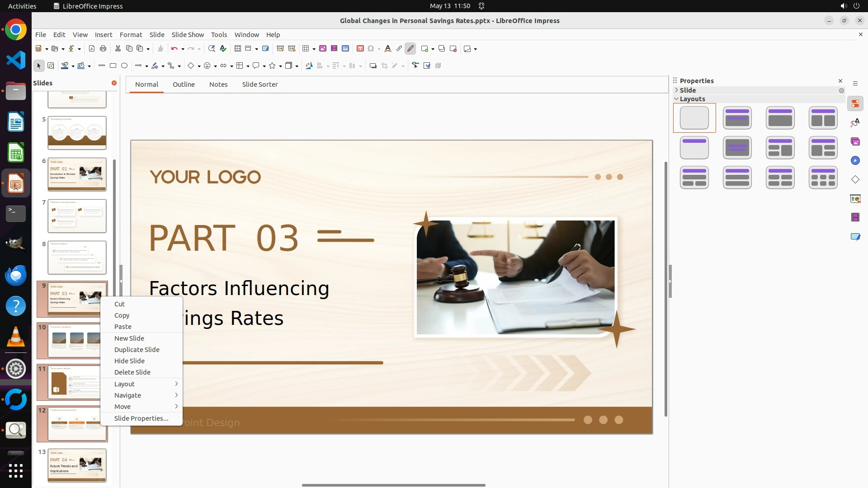Viewport: 868px width, 488px height.
Task: Click the Insert Text Box icon
Action: pos(360,49)
